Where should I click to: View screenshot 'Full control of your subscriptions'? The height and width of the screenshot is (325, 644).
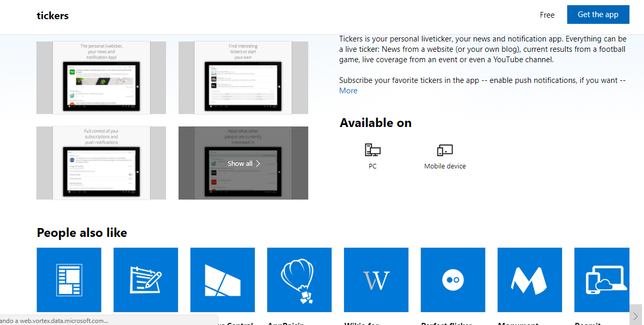click(x=101, y=163)
